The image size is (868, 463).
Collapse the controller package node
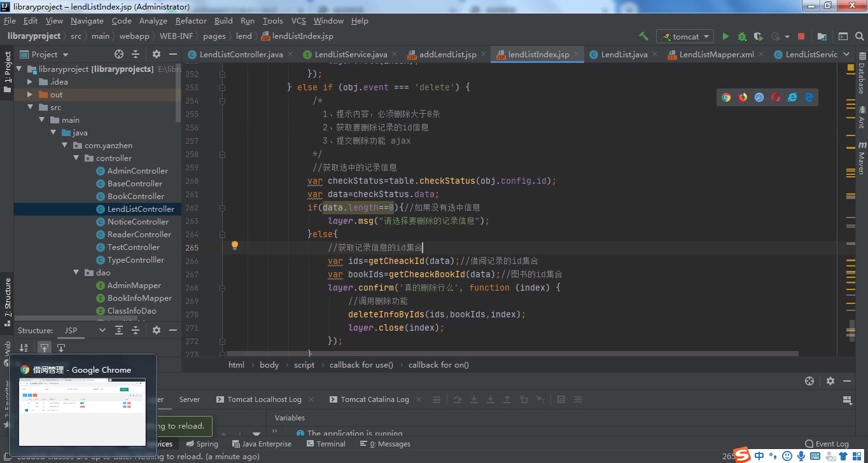pos(76,158)
